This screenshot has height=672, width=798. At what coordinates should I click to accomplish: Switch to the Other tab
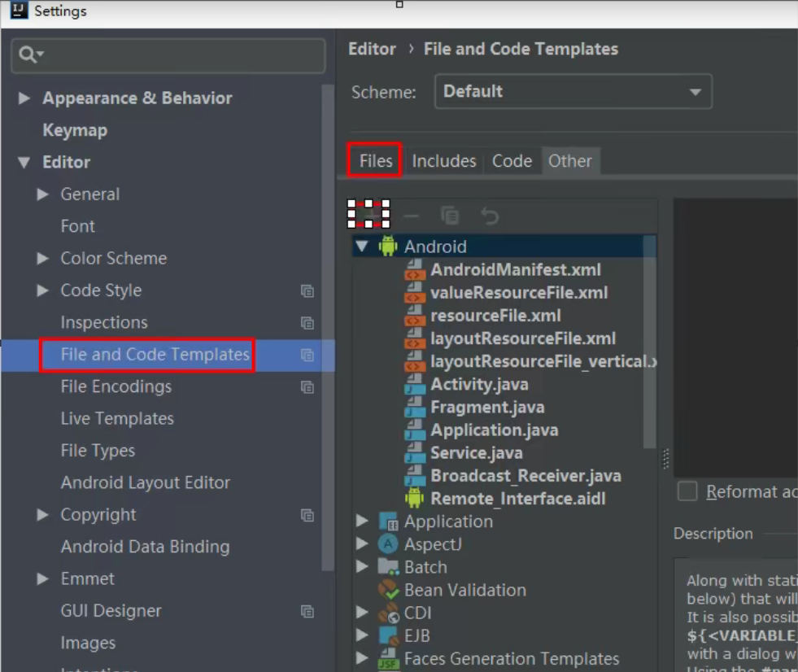pyautogui.click(x=570, y=161)
